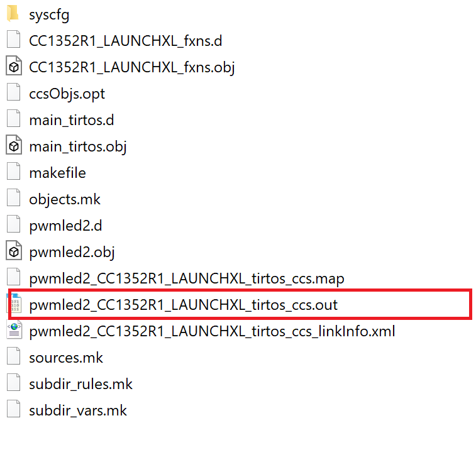The height and width of the screenshot is (467, 476).
Task: Click the binary .out file icon
Action: (x=13, y=304)
